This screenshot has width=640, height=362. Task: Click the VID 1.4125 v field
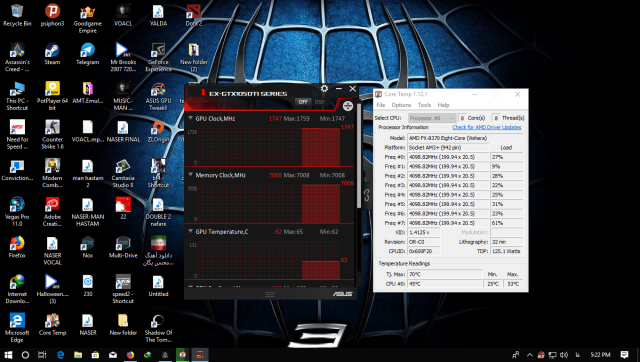click(x=424, y=232)
